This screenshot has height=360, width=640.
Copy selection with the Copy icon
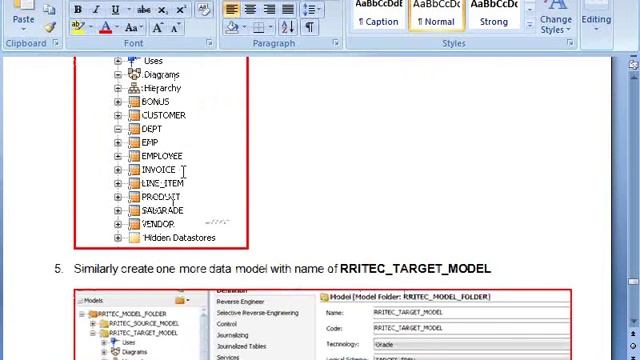pos(49,10)
